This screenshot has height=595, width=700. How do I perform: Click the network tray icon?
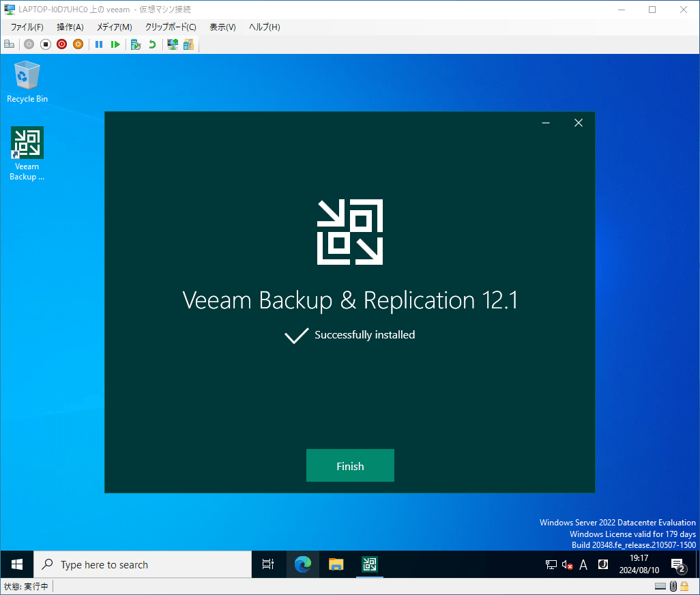pos(551,565)
